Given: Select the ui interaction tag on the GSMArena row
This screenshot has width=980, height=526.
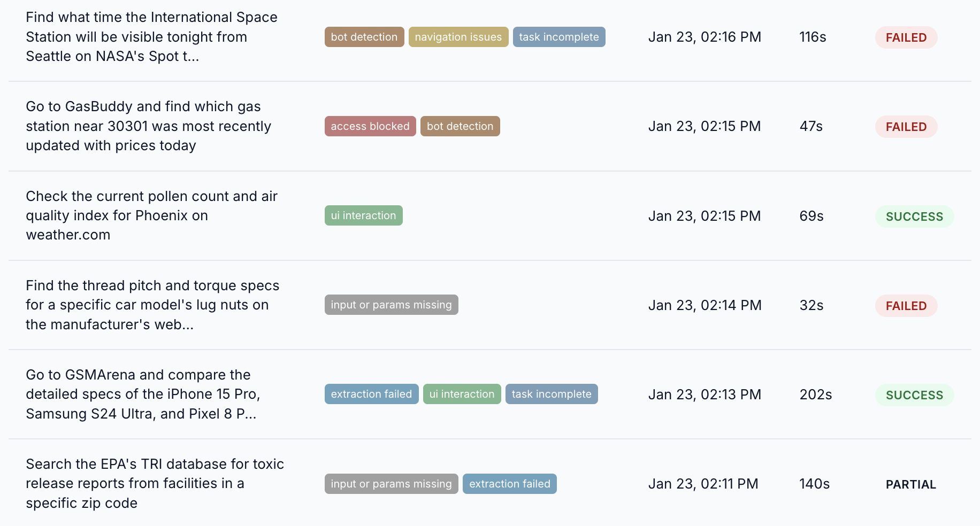Looking at the screenshot, I should coord(462,394).
